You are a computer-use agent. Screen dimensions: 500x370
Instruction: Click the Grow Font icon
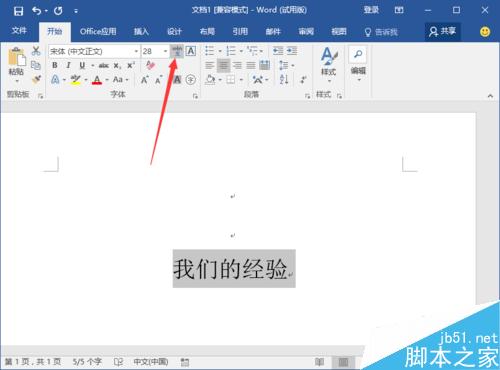(144, 80)
